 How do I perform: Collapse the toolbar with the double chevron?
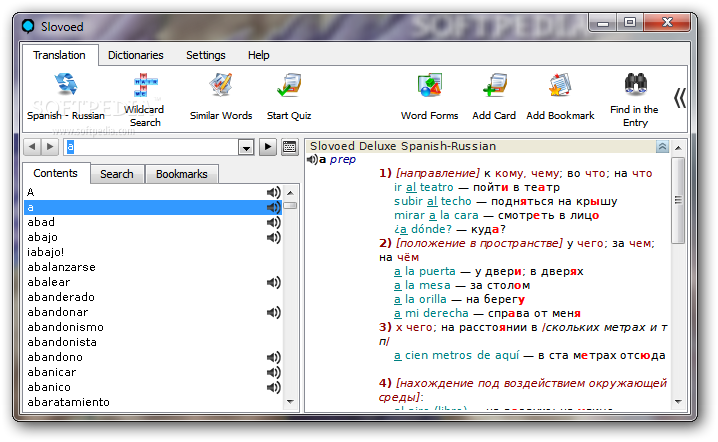[680, 98]
